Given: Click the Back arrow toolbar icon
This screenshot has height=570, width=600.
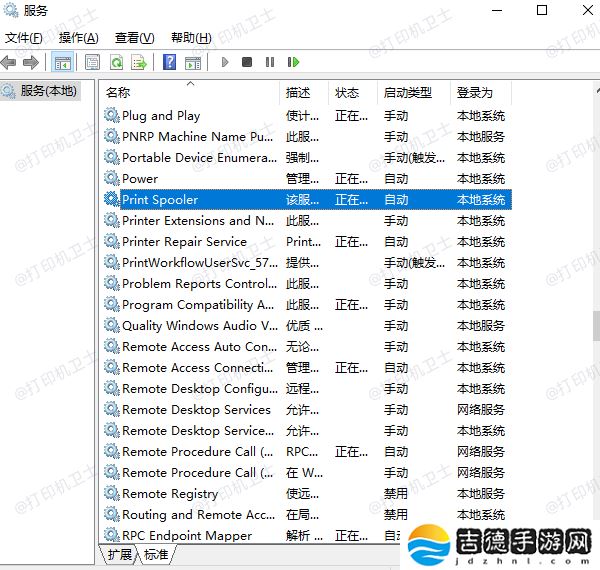Looking at the screenshot, I should (x=8, y=62).
